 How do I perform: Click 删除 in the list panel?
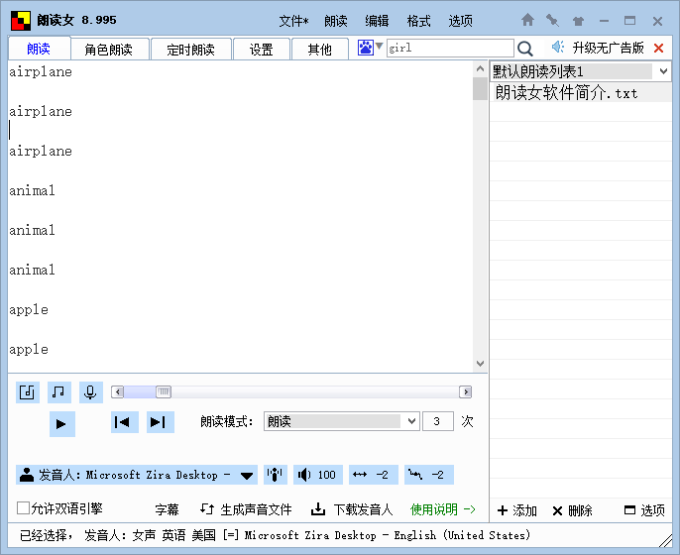(x=572, y=510)
